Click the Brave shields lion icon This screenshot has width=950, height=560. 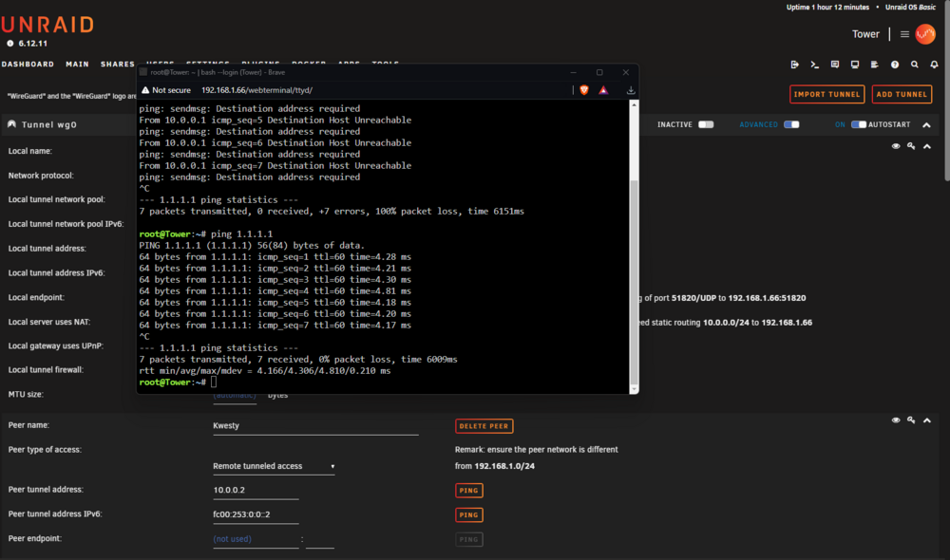pos(584,90)
